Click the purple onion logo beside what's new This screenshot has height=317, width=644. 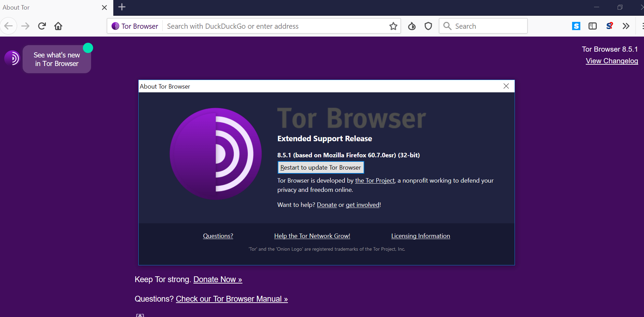pos(12,58)
